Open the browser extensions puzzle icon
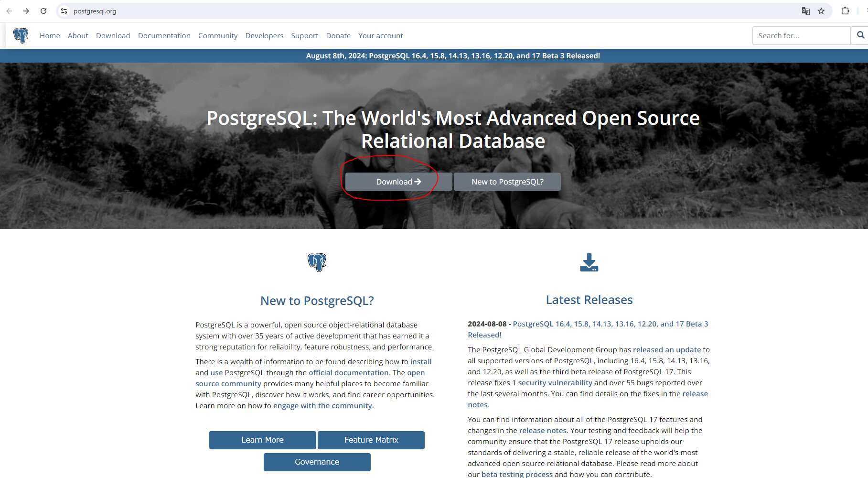Screen dimensions: 868x478 tap(845, 11)
